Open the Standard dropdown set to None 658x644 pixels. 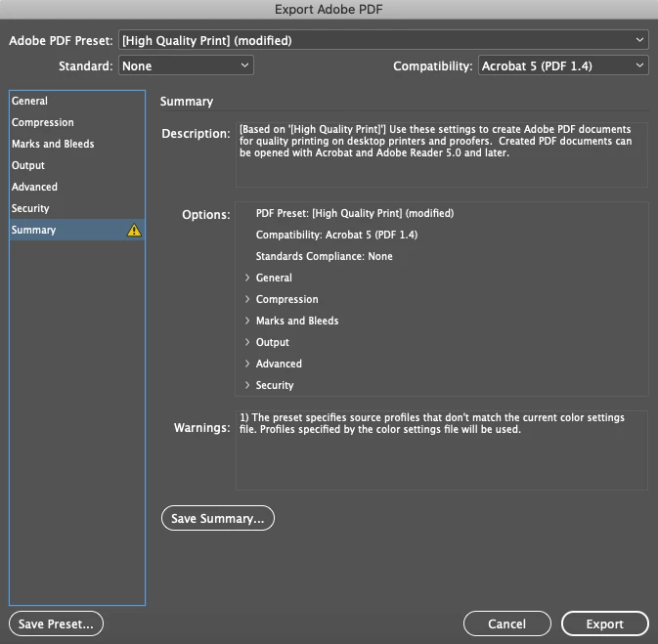pyautogui.click(x=186, y=65)
